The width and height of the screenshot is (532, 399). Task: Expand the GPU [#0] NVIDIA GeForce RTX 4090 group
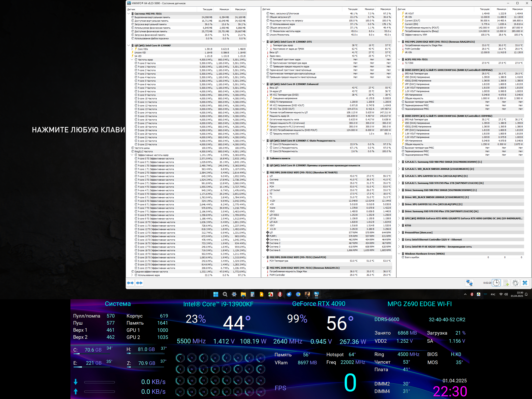point(399,218)
